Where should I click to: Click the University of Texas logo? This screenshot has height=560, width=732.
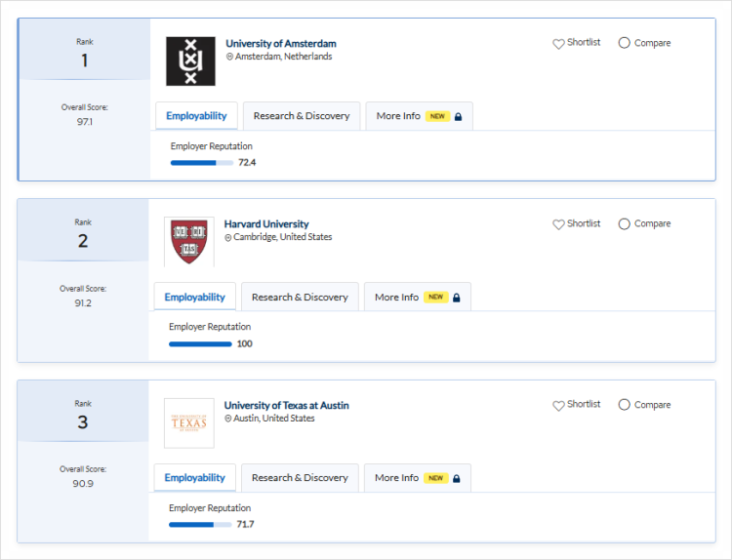pos(188,422)
